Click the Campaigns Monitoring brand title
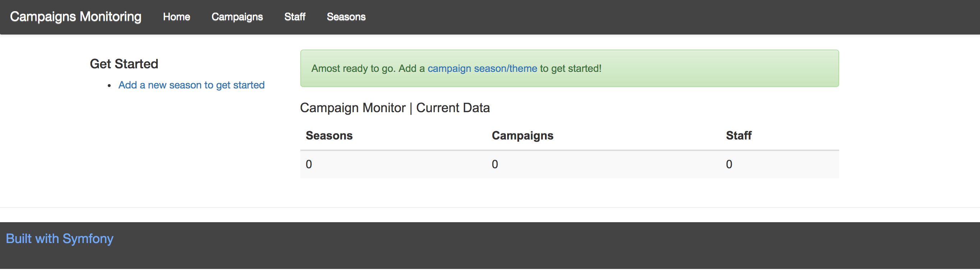The width and height of the screenshot is (980, 279). click(75, 17)
